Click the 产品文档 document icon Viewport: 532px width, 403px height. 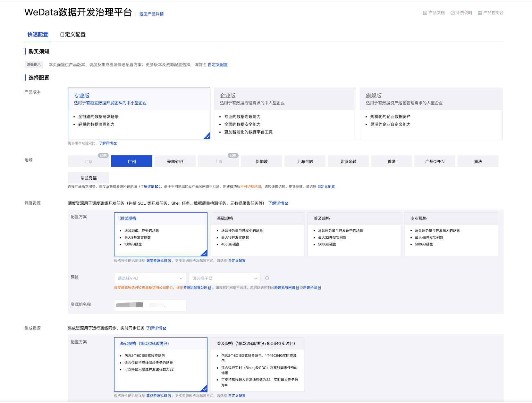pyautogui.click(x=425, y=13)
